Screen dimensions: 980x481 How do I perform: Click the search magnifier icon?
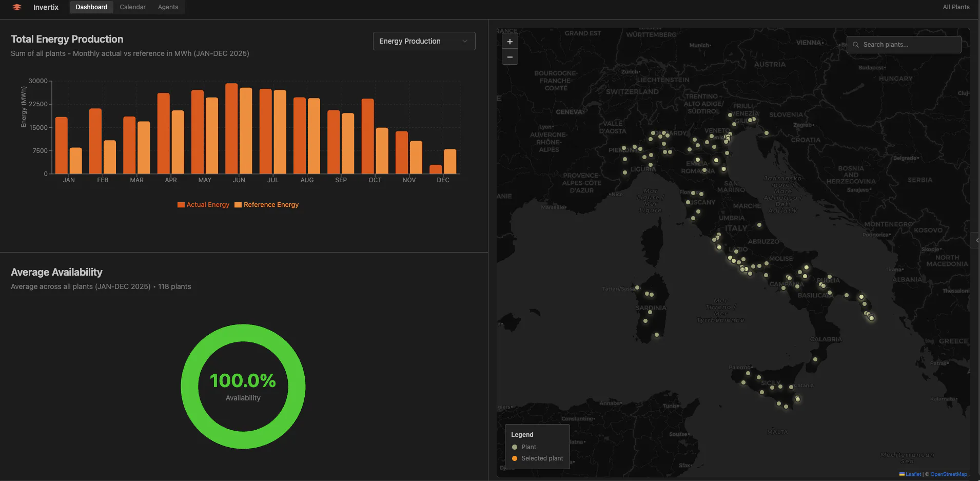[855, 45]
